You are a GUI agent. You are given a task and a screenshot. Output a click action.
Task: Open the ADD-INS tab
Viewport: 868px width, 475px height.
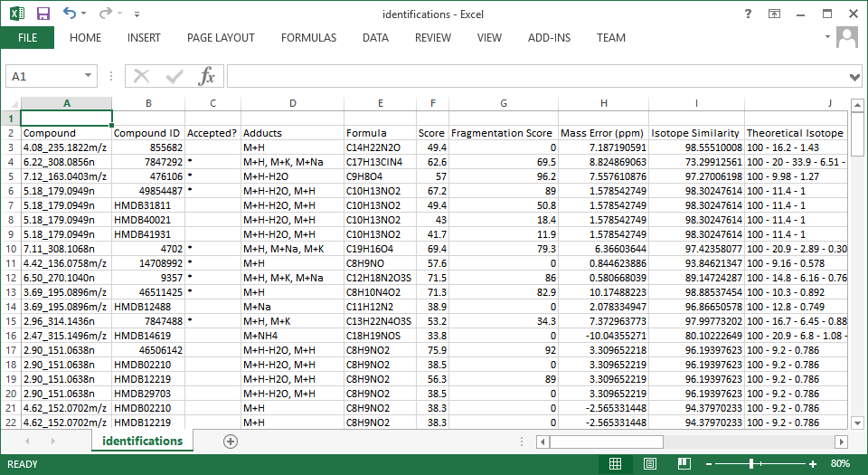(x=549, y=38)
